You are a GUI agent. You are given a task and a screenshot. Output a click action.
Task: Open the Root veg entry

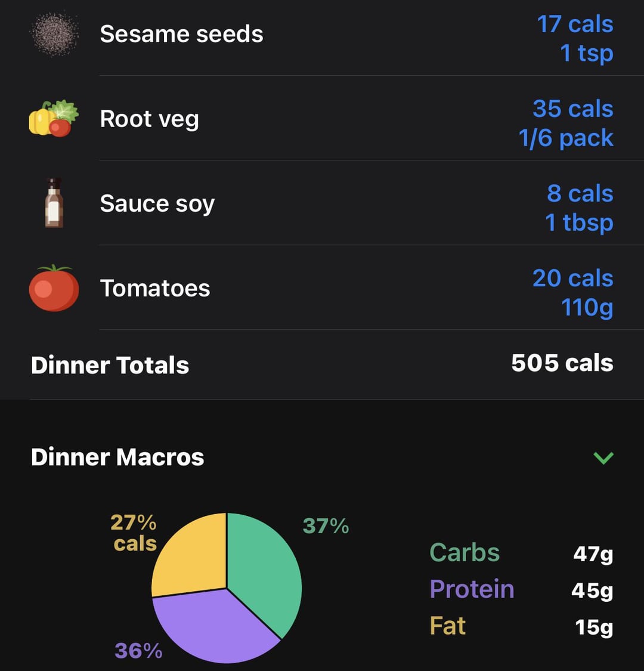(x=149, y=119)
